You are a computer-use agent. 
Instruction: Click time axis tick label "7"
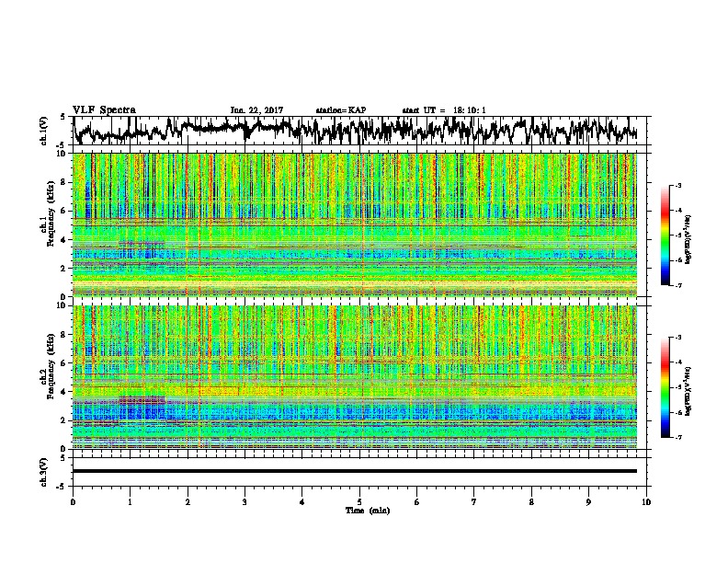[x=474, y=502]
